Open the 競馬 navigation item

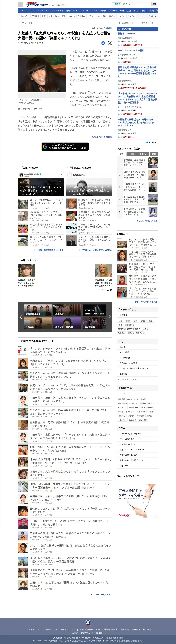pos(143,11)
